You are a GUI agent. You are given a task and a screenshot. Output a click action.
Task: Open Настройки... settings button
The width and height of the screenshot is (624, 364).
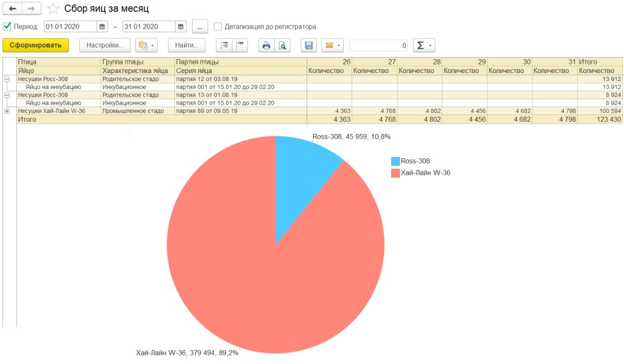[105, 46]
